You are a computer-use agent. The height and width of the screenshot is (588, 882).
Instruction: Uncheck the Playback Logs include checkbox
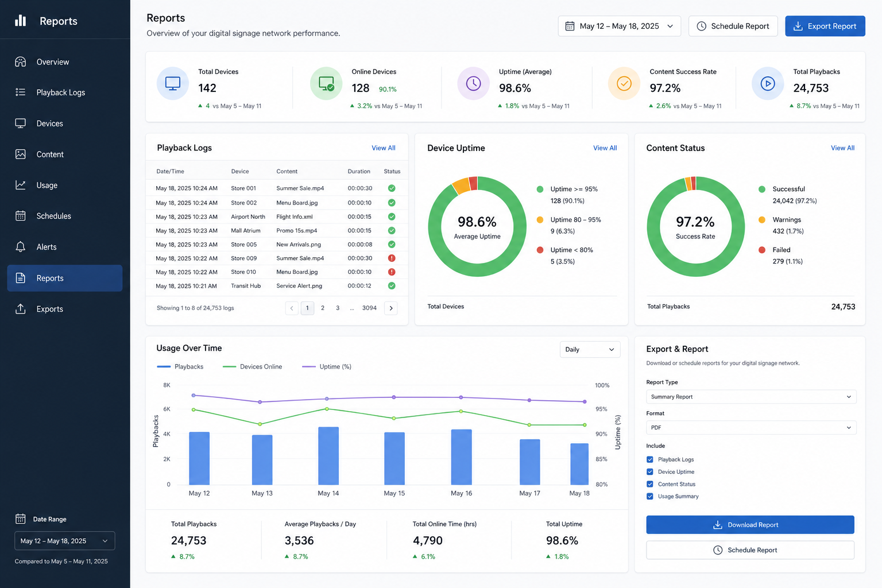pyautogui.click(x=650, y=459)
